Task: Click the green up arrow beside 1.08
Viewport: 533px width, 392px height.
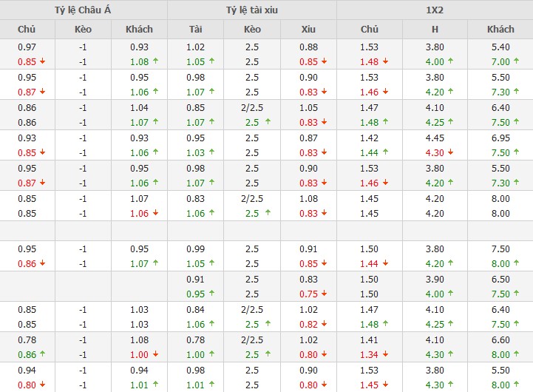Action: [x=156, y=61]
